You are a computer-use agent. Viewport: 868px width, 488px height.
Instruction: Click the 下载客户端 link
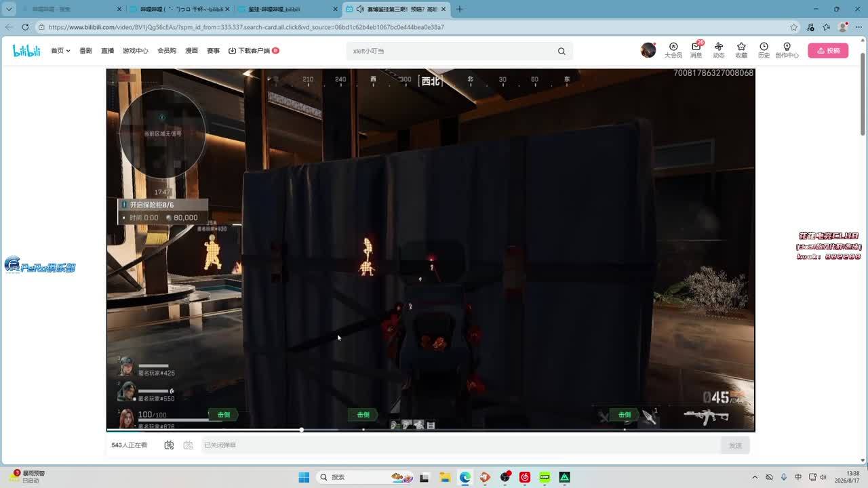point(254,51)
